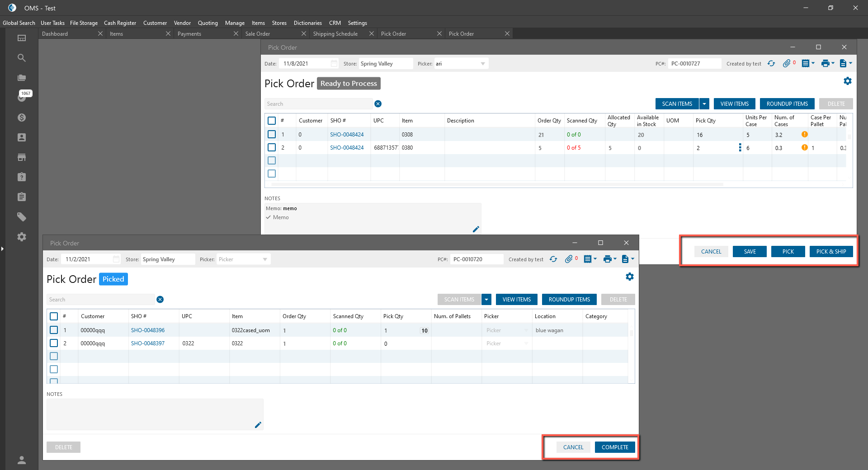Toggle select-all checkbox in Picked order grid
This screenshot has width=868, height=470.
coord(54,316)
